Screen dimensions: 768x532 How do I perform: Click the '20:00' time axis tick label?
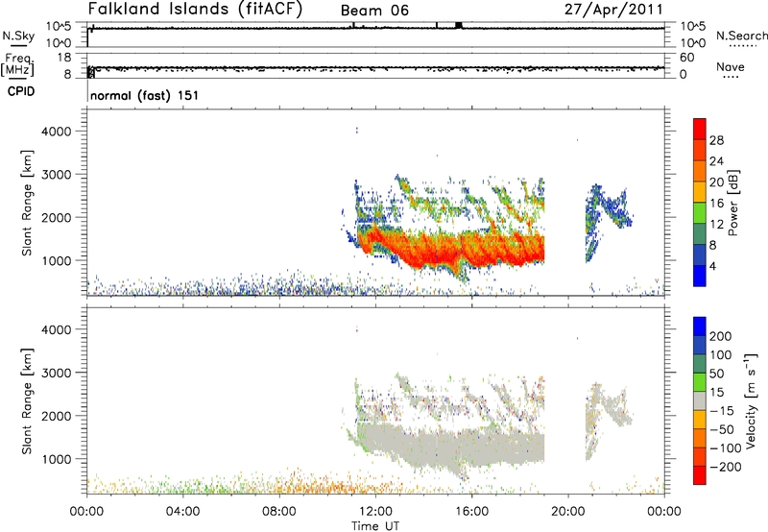(x=568, y=512)
